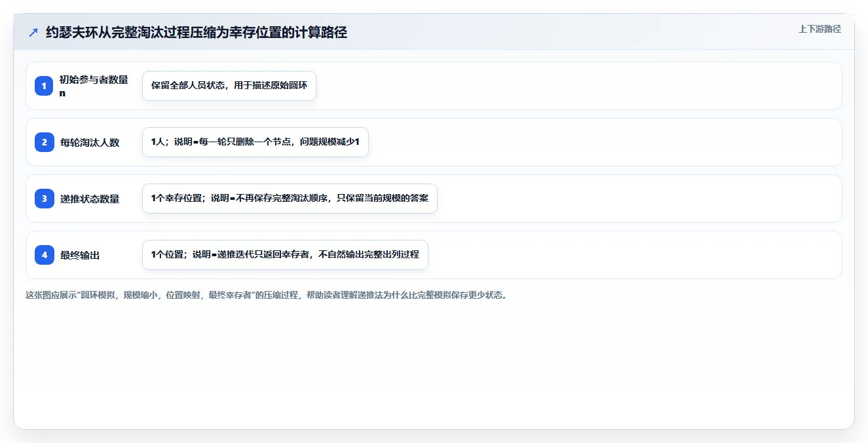Click the step 2 number badge
The height and width of the screenshot is (443, 868).
tap(45, 142)
